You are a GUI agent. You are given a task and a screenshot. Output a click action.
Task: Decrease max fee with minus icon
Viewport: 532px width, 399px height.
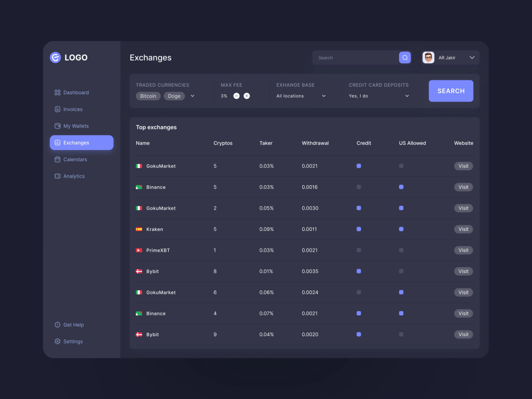237,96
